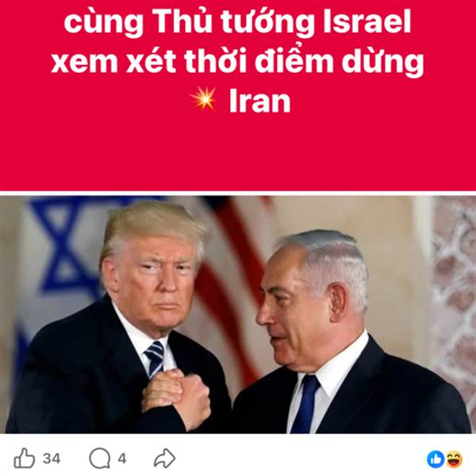Screen dimensions: 476x476
Task: Open the comment bubble icon
Action: click(x=100, y=459)
